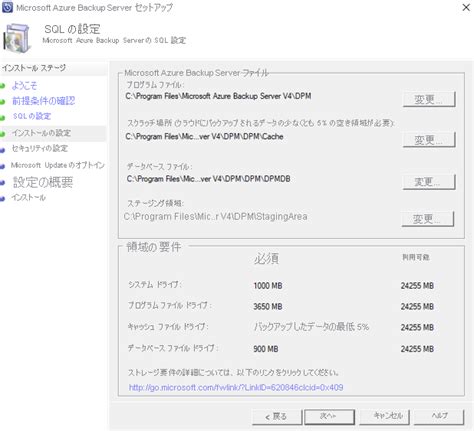Open the ようこそ stage
Screen dimensions: 474x431
tap(24, 86)
